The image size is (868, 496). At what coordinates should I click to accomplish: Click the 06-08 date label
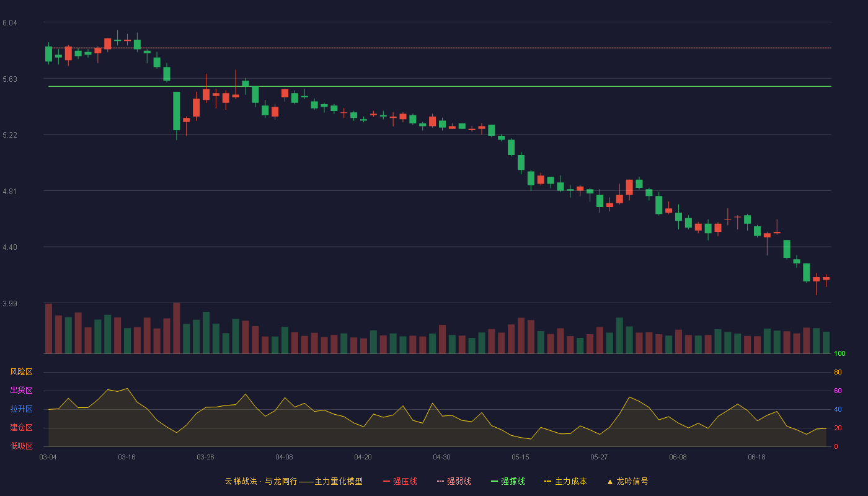click(678, 457)
